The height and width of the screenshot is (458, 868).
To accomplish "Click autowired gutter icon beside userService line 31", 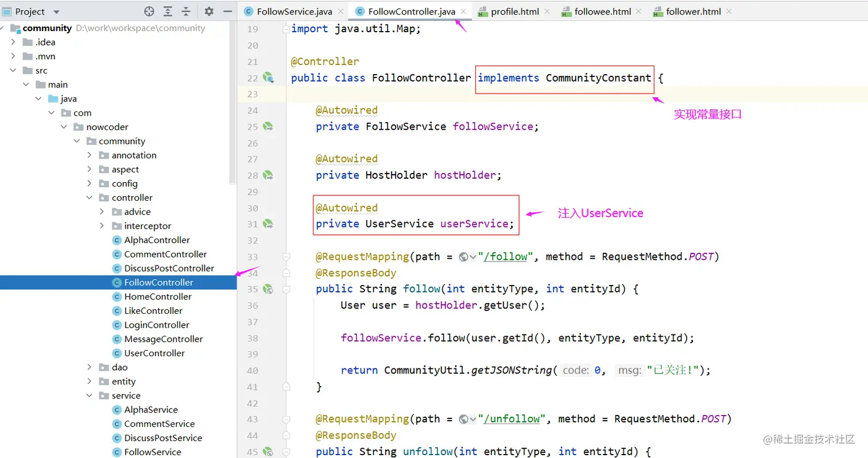I will [x=268, y=224].
